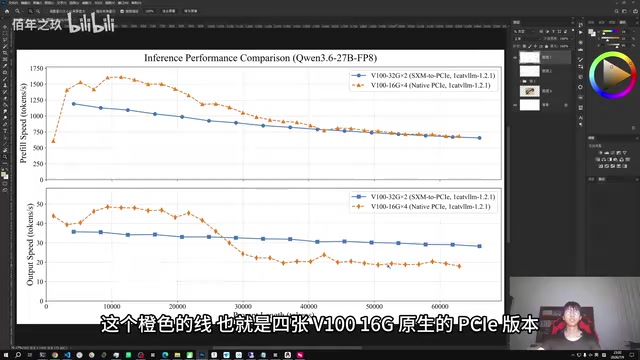Toggle visibility of the top layer 图层1
Screen dimensions: 640x360
tap(515, 58)
